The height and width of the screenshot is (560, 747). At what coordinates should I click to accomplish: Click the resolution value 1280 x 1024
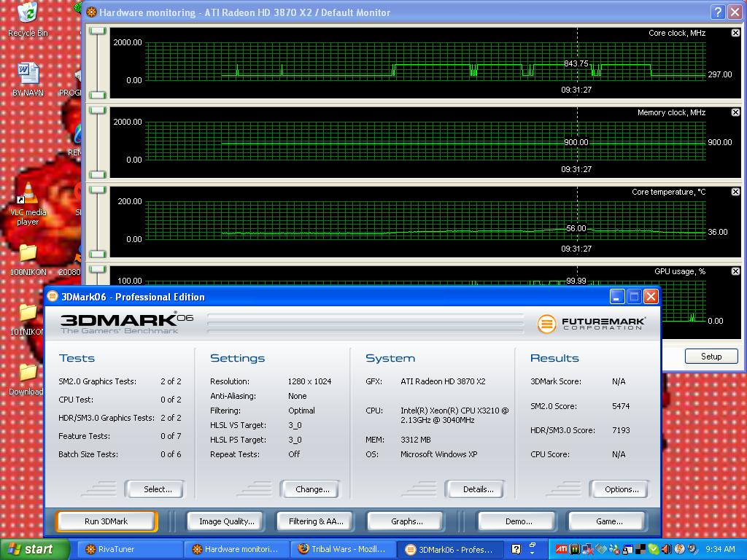coord(309,381)
